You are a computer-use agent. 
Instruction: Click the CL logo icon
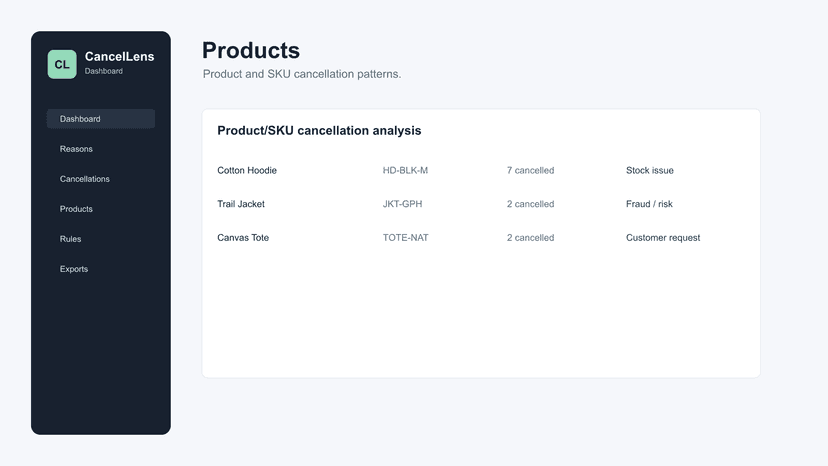coord(62,64)
